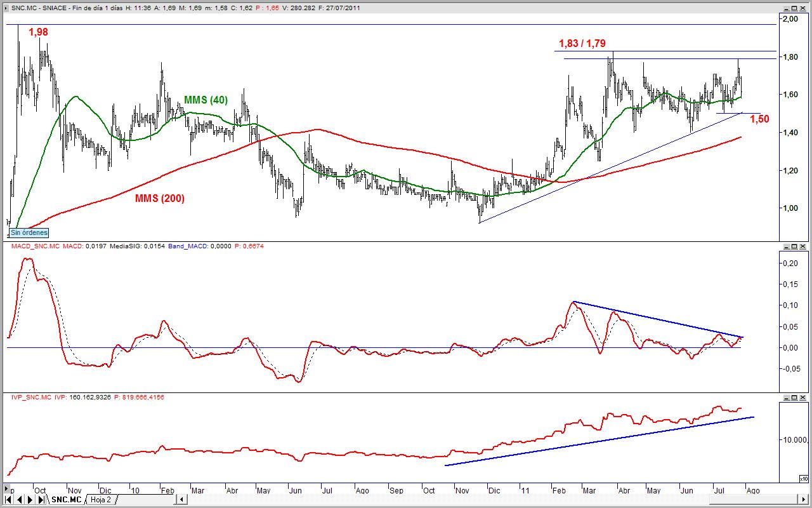Maximize the MACD indicator panel

794,246
